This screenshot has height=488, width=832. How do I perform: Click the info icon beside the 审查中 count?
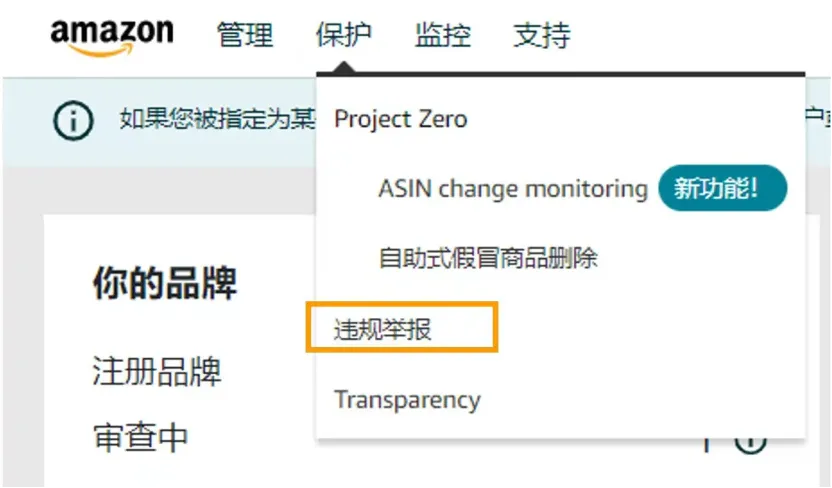click(x=750, y=441)
